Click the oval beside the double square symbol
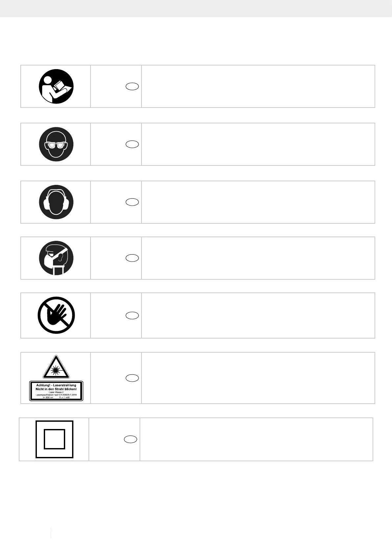Screen dimensions: 392x554 [x=131, y=439]
